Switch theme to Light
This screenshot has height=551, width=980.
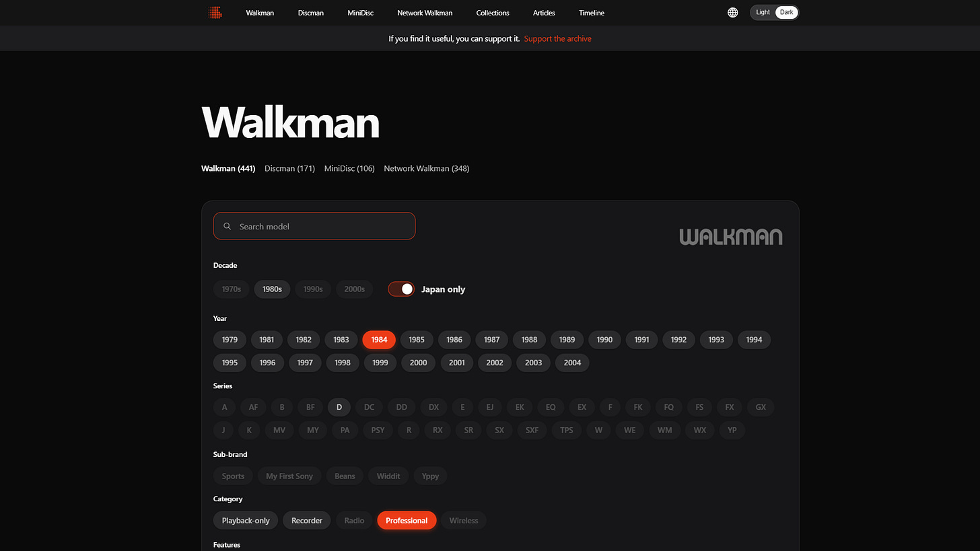(763, 13)
